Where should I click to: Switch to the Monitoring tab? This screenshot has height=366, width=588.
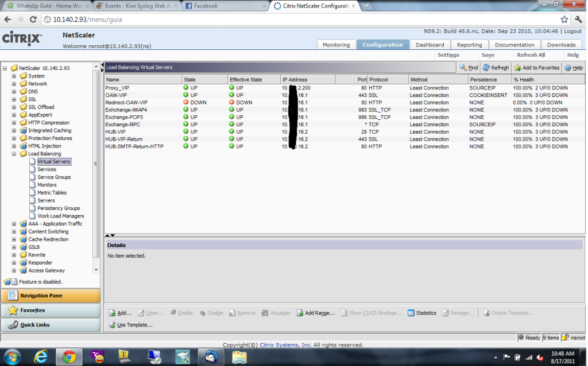click(336, 45)
